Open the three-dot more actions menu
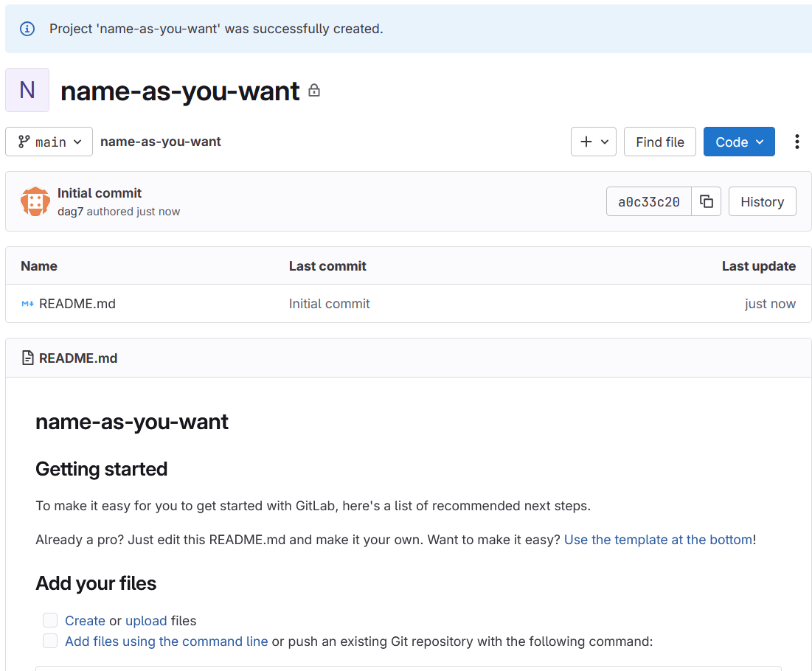Screen dimensions: 812x671 click(797, 142)
